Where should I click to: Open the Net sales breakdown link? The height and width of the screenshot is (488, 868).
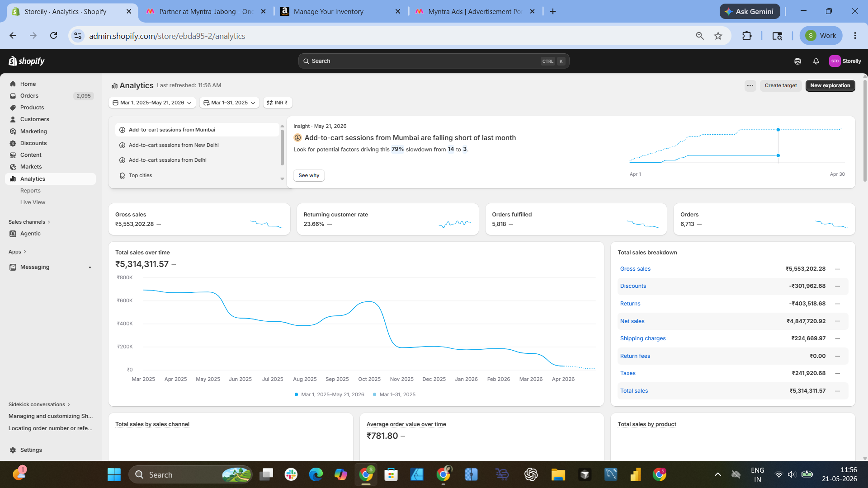point(632,321)
